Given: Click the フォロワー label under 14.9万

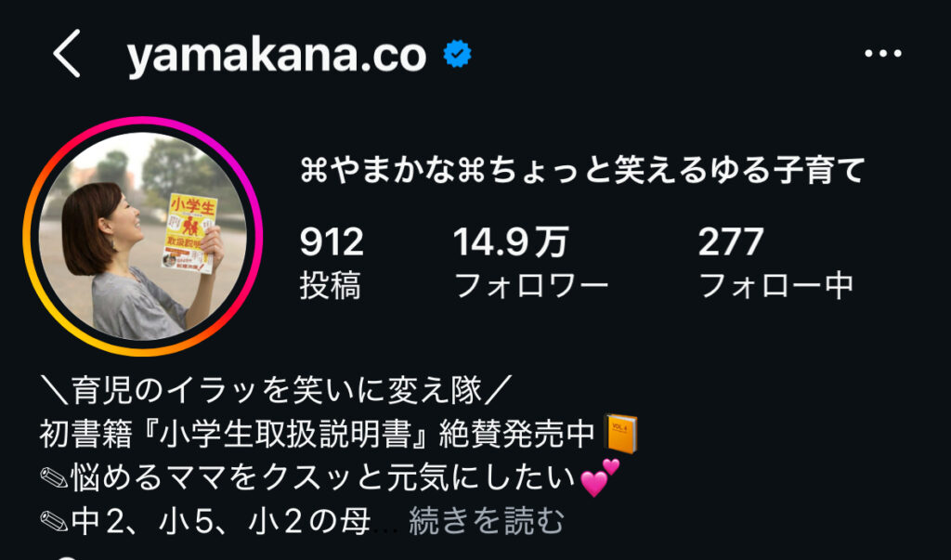Looking at the screenshot, I should pyautogui.click(x=530, y=286).
